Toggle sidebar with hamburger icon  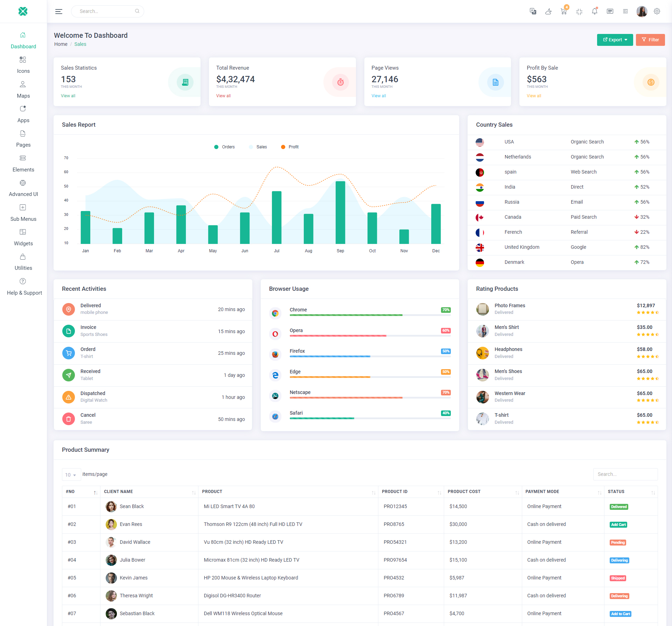point(59,11)
